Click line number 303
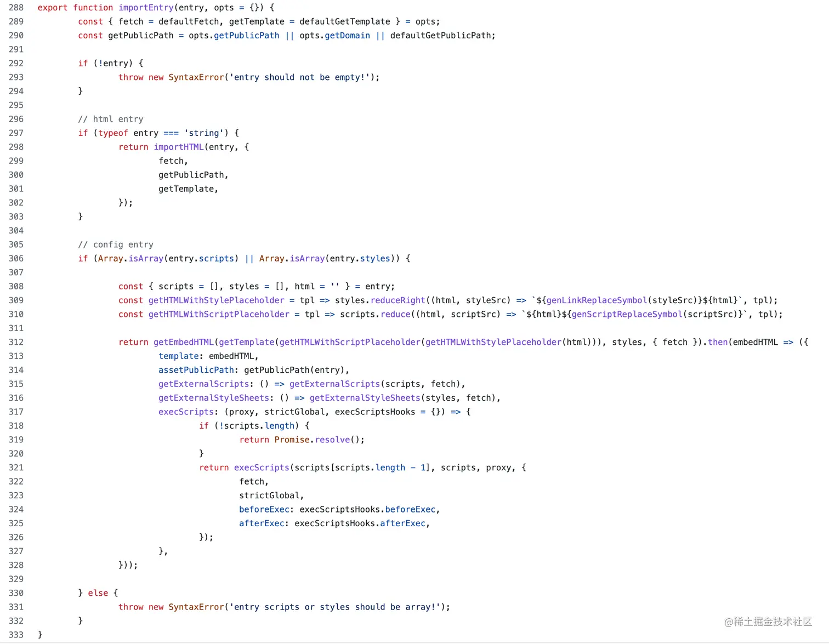Viewport: 829px width, 644px height. 16,216
